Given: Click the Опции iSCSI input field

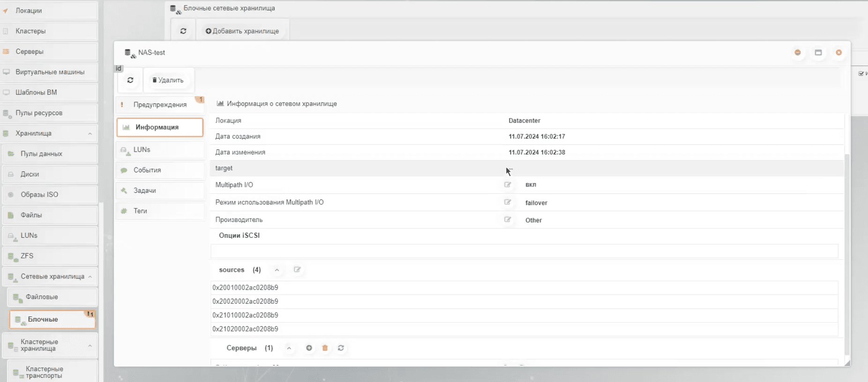Looking at the screenshot, I should point(524,251).
